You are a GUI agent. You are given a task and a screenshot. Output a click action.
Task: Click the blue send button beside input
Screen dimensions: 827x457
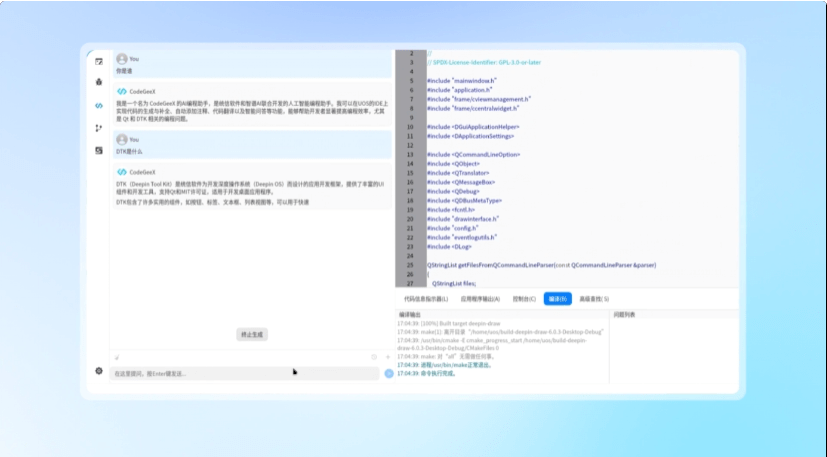[x=389, y=374]
